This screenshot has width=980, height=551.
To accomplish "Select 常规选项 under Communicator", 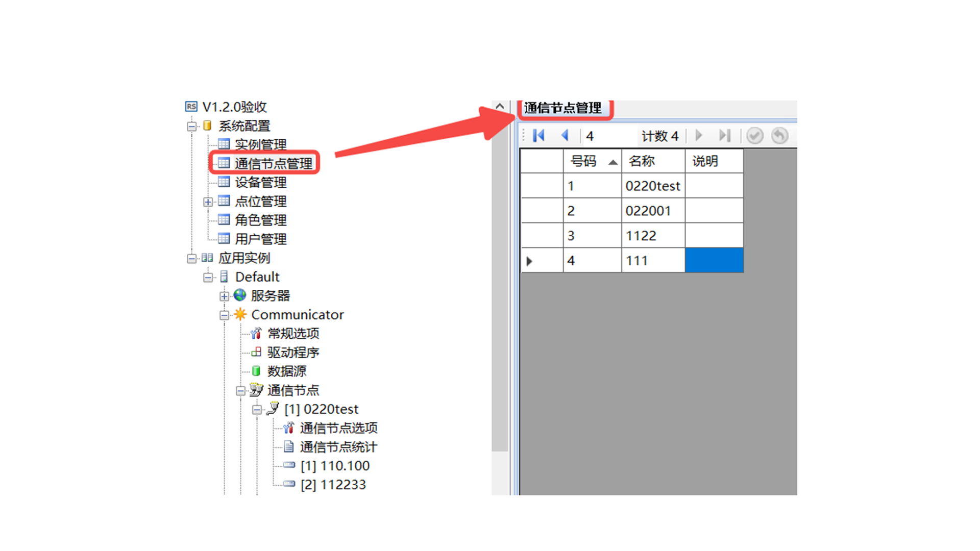I will pyautogui.click(x=293, y=333).
